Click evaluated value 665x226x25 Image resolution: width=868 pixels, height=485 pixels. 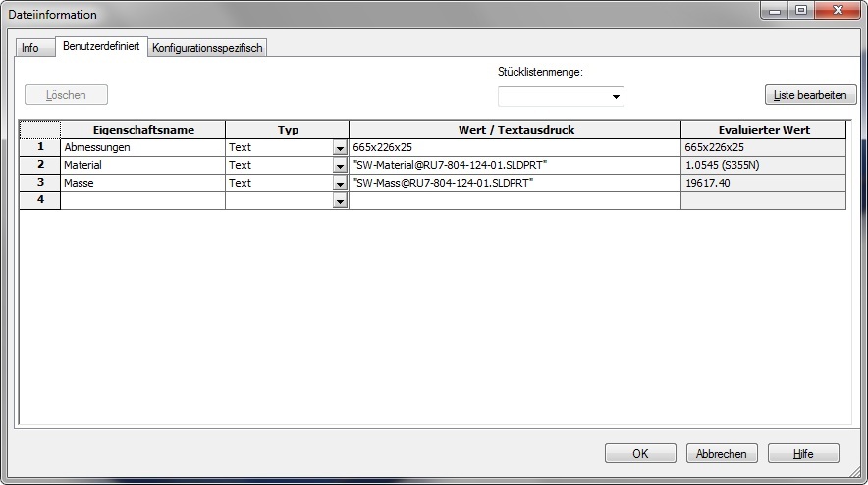pos(763,148)
